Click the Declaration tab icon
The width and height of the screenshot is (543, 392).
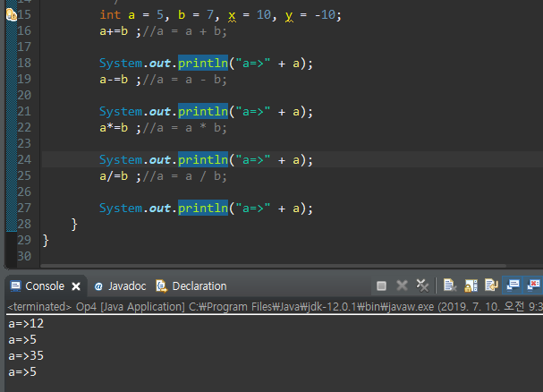tap(161, 286)
